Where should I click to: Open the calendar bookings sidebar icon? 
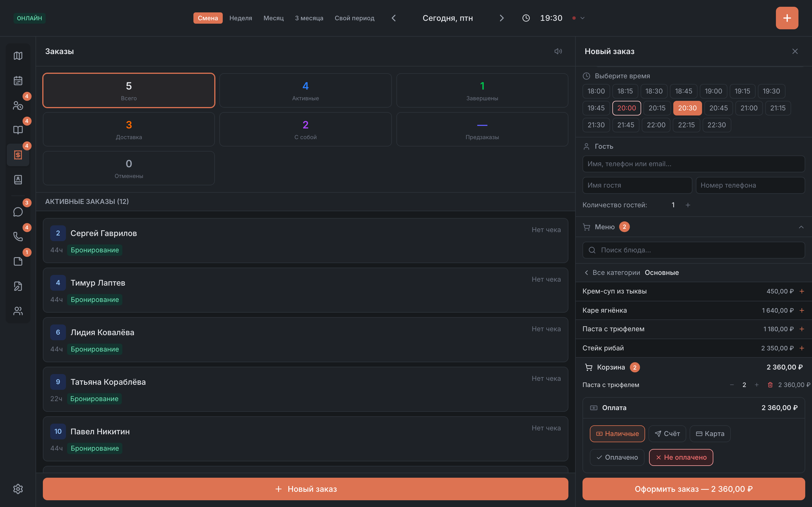click(x=18, y=81)
